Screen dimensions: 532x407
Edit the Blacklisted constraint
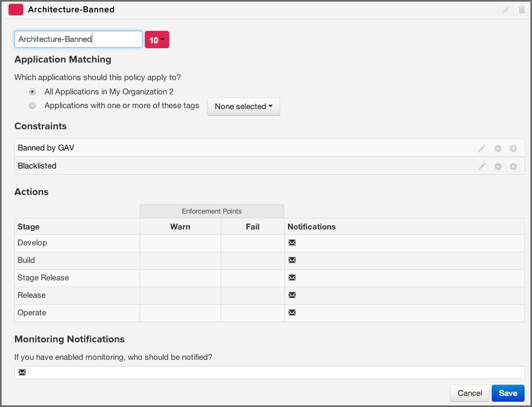482,166
